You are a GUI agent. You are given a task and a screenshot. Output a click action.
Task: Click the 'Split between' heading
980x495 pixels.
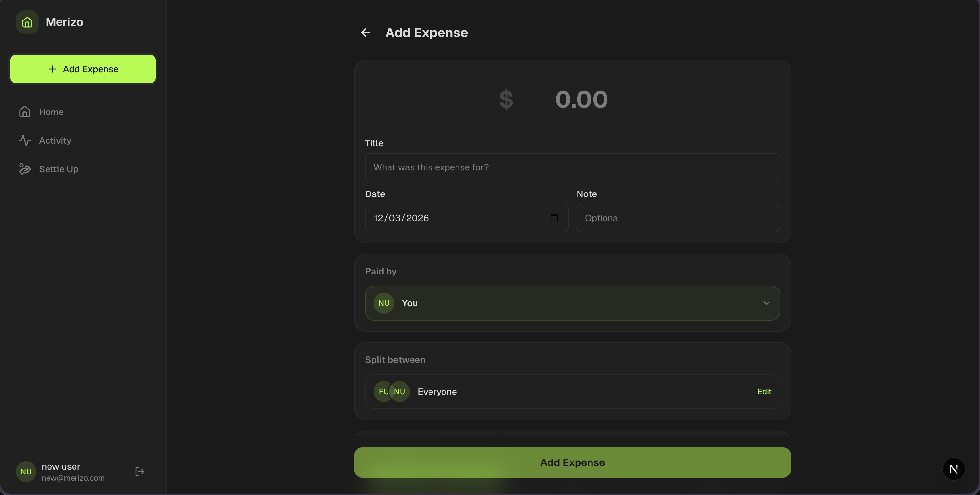click(x=395, y=360)
